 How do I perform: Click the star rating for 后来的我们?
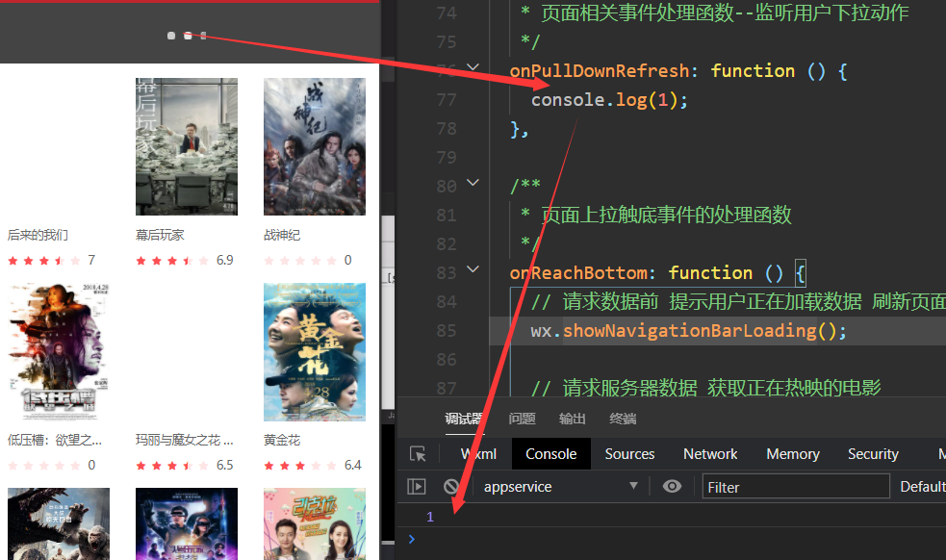(44, 261)
